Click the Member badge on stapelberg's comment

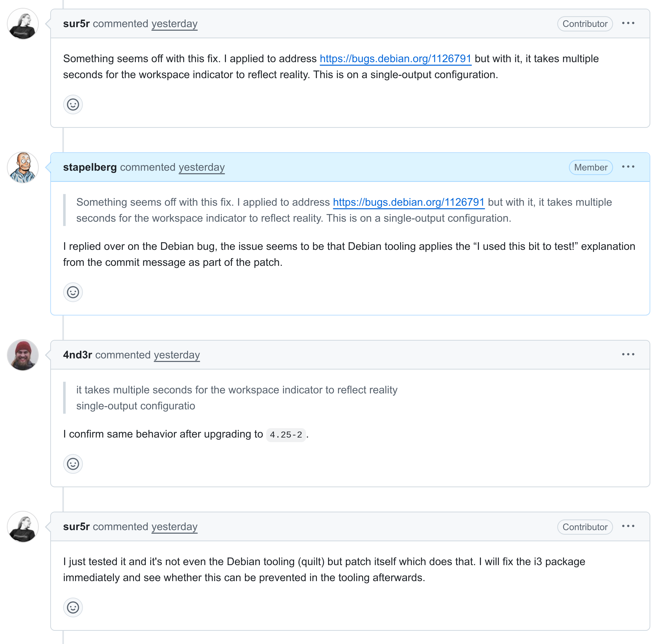click(590, 167)
